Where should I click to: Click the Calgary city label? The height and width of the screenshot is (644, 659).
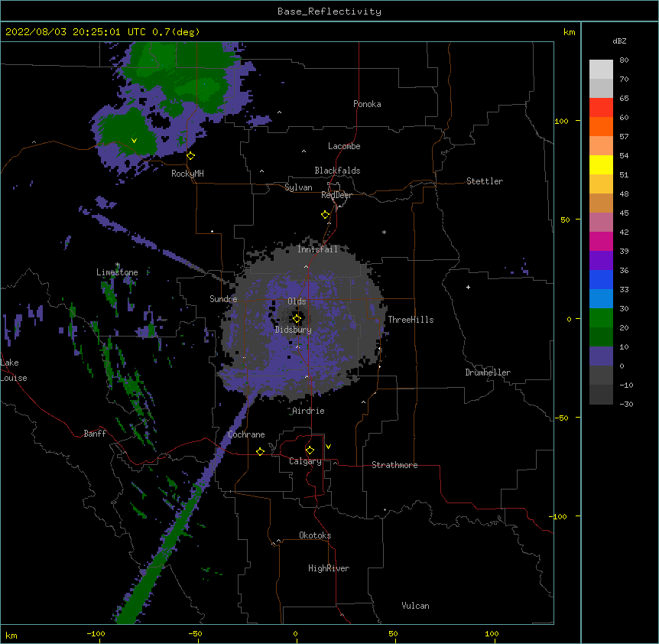pyautogui.click(x=305, y=461)
